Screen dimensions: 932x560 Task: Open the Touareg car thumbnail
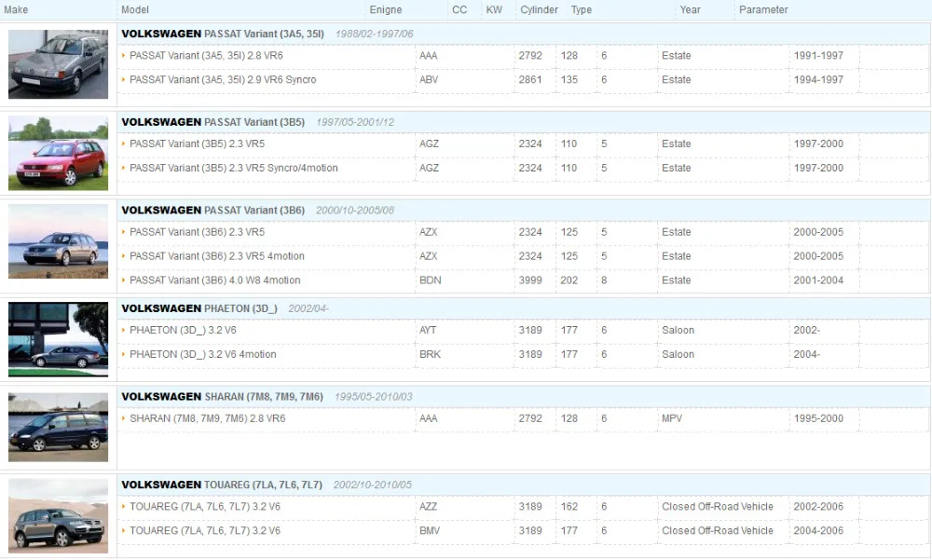[58, 516]
